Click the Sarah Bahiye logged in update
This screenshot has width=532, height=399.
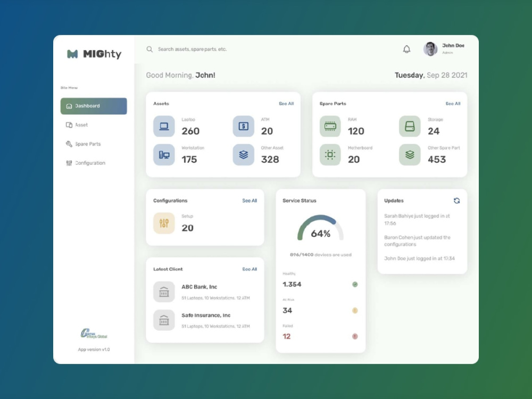pyautogui.click(x=417, y=220)
